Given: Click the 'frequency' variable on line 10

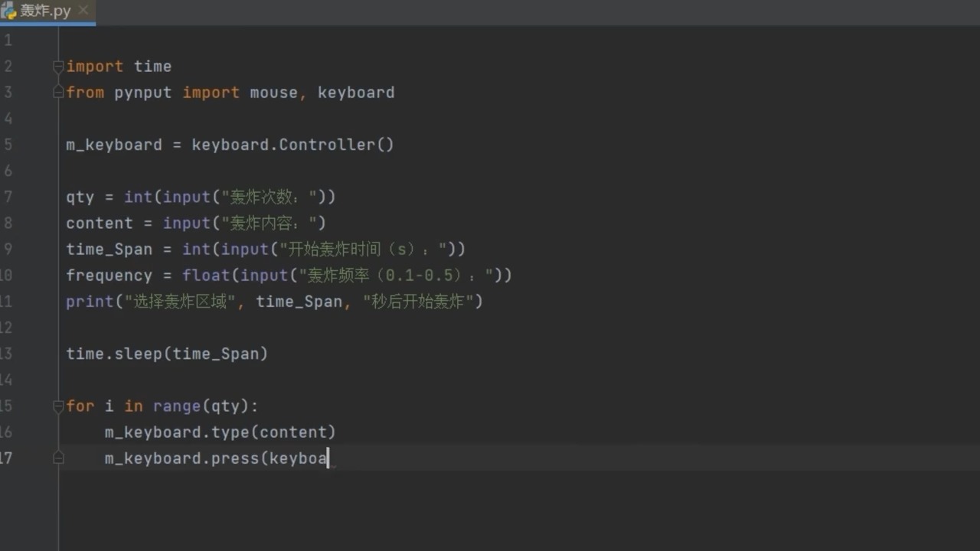Looking at the screenshot, I should coord(109,275).
